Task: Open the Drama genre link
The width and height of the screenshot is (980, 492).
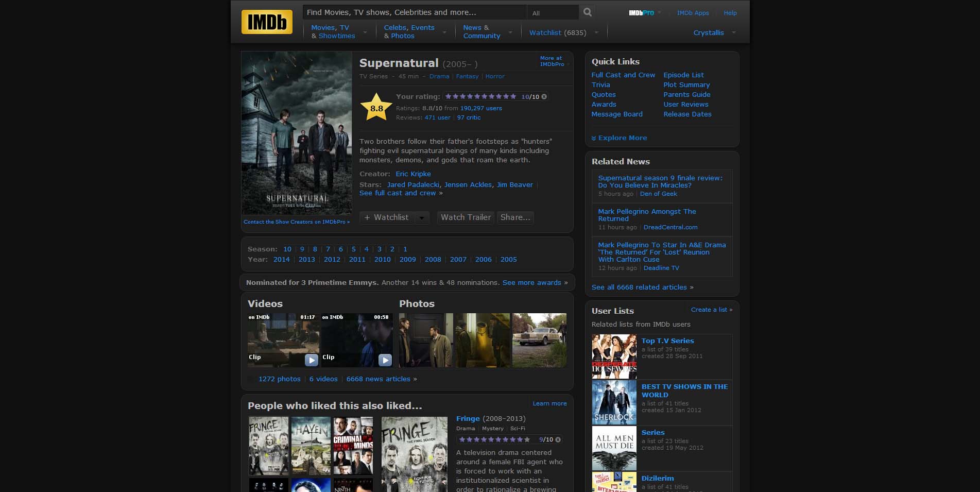Action: coord(439,76)
